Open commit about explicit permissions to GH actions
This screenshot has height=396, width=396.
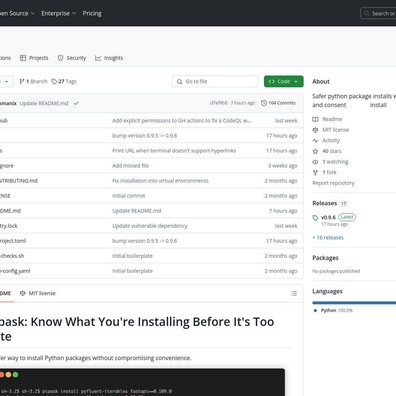point(182,121)
